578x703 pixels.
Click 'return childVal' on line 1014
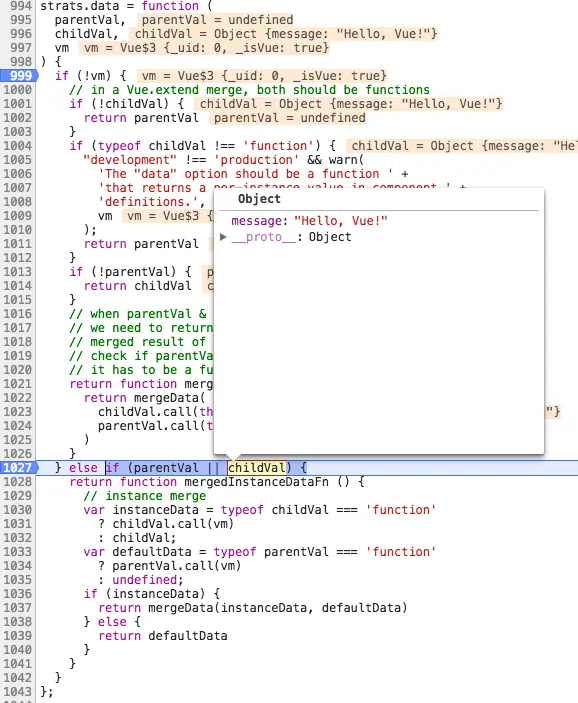tap(138, 286)
